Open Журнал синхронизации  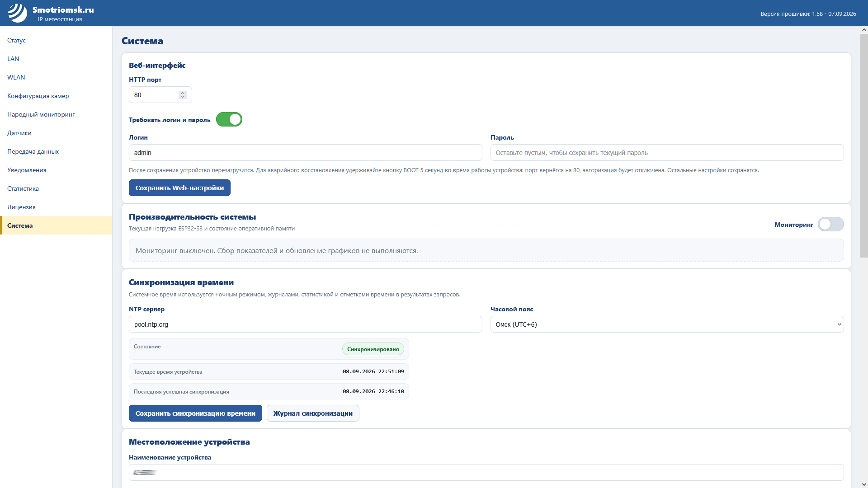(313, 413)
